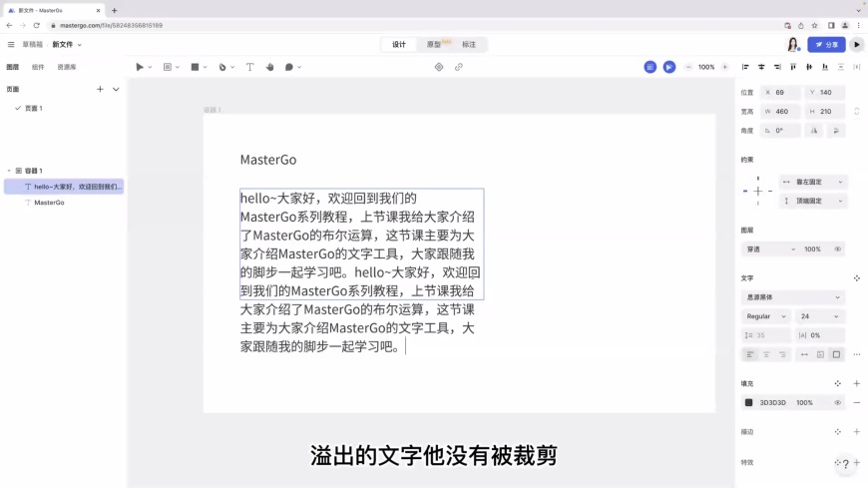
Task: Switch to the 组件 components tab
Action: (x=38, y=67)
